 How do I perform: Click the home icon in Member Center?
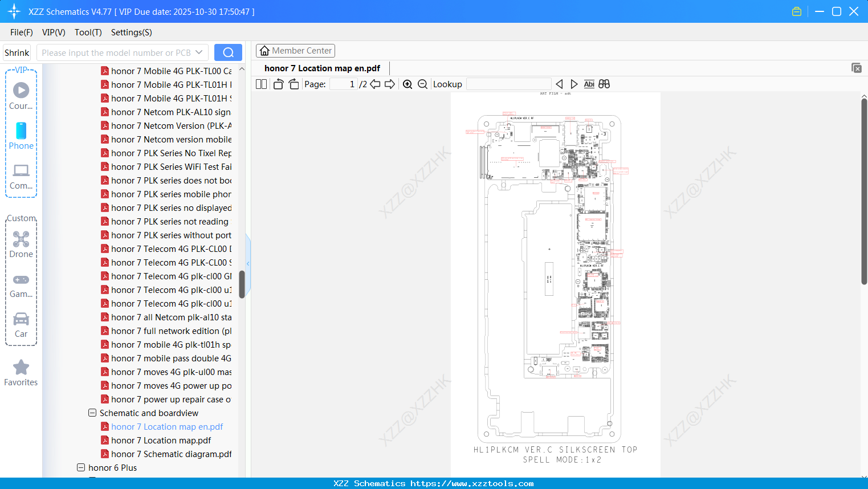(x=264, y=51)
